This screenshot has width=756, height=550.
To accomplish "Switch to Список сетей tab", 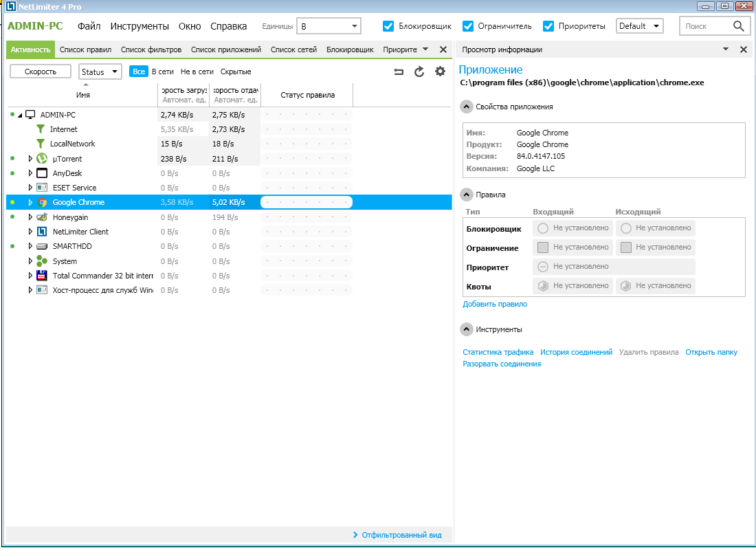I will 293,49.
